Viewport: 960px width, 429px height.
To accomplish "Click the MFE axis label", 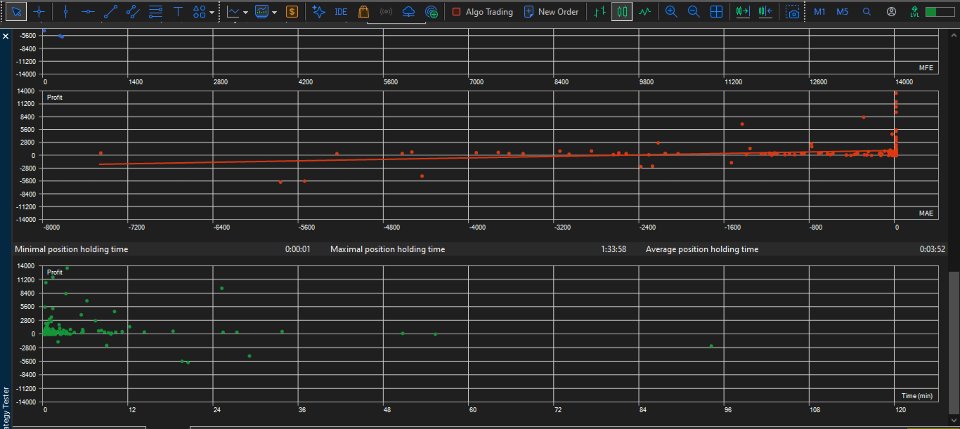I will [x=926, y=68].
